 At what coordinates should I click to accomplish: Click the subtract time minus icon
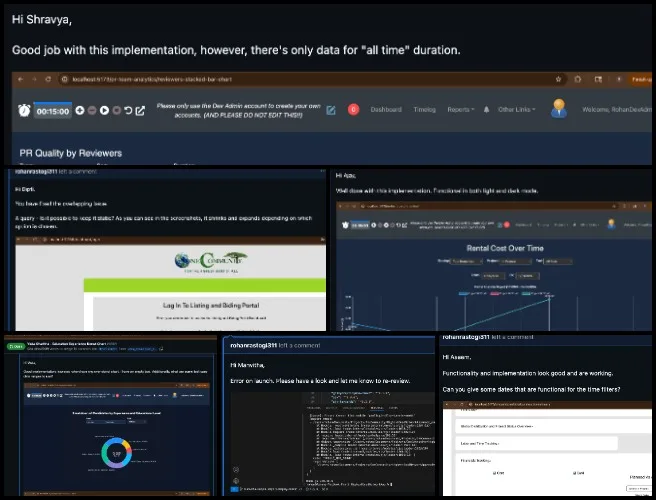click(92, 111)
